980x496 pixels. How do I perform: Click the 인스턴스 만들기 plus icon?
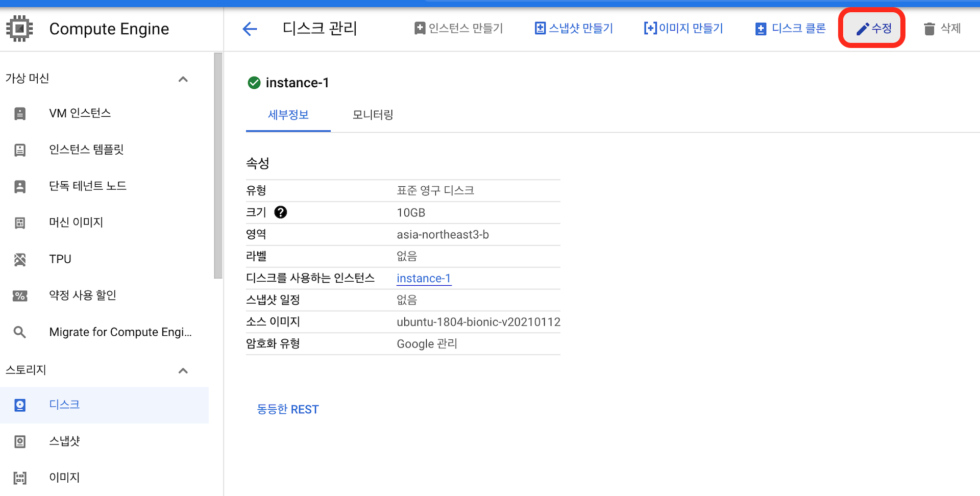point(420,29)
